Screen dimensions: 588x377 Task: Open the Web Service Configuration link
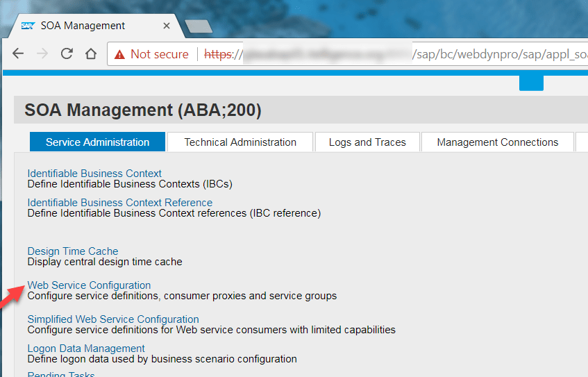pyautogui.click(x=89, y=285)
